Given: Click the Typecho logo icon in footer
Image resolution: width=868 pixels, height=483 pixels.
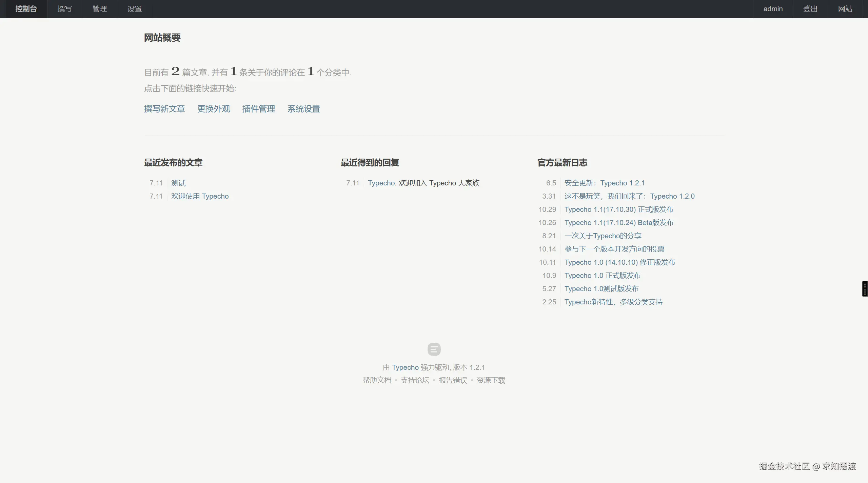Looking at the screenshot, I should (x=434, y=349).
